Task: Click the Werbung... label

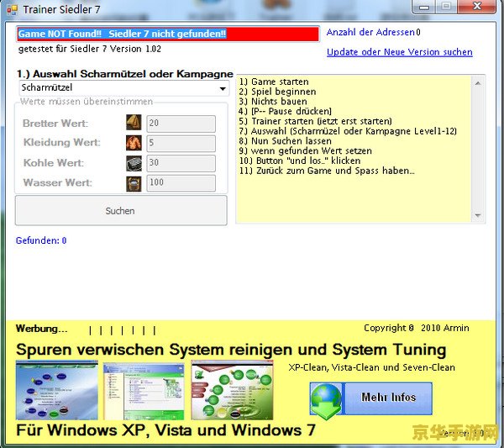Action: click(x=41, y=329)
